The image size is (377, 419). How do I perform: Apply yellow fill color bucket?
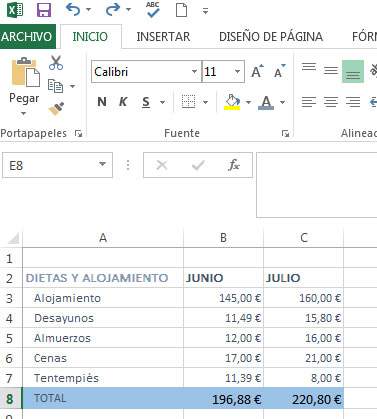click(232, 102)
